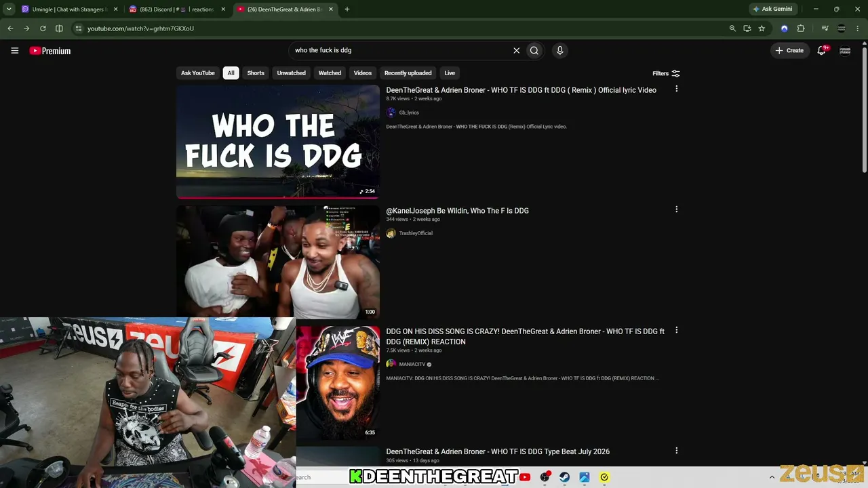Open the YouTube account avatar menu

coord(845,50)
